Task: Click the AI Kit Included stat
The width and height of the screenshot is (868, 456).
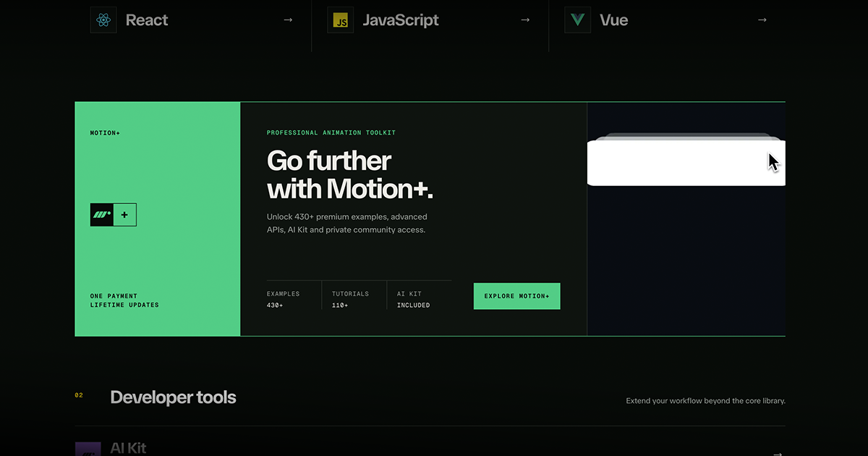Action: pyautogui.click(x=413, y=300)
